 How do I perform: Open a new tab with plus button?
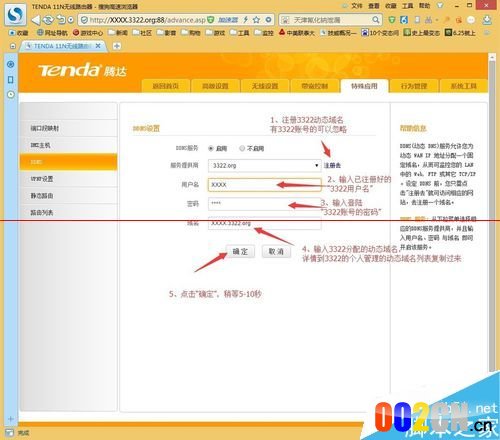[x=117, y=46]
